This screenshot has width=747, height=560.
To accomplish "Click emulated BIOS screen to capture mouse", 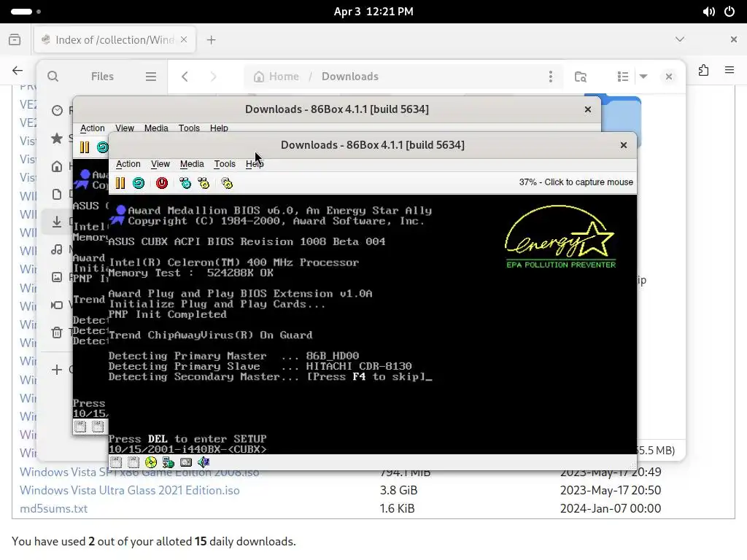I will click(373, 324).
